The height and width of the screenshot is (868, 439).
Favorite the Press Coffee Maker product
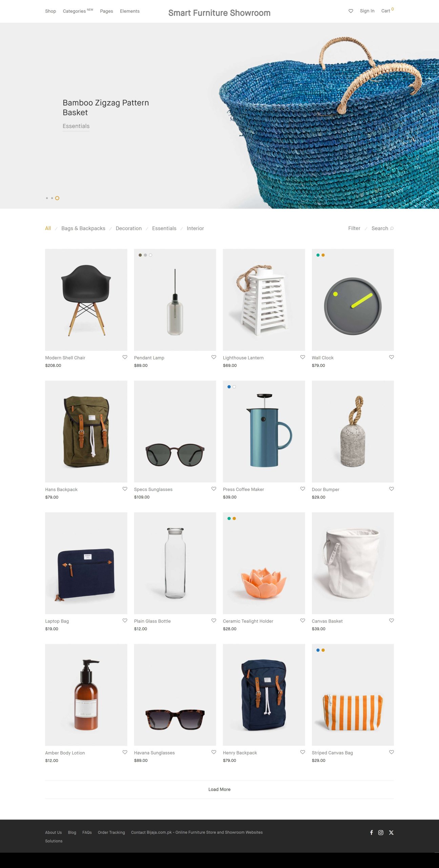pos(303,489)
